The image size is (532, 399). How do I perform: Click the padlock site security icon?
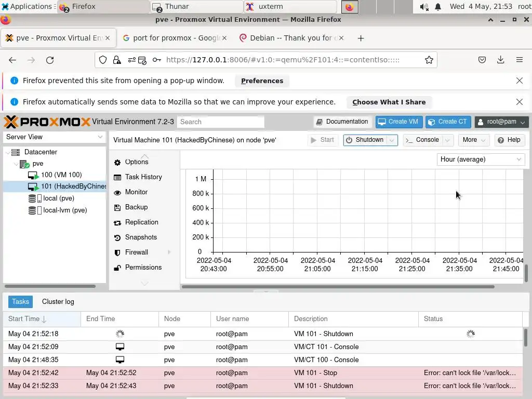(117, 60)
